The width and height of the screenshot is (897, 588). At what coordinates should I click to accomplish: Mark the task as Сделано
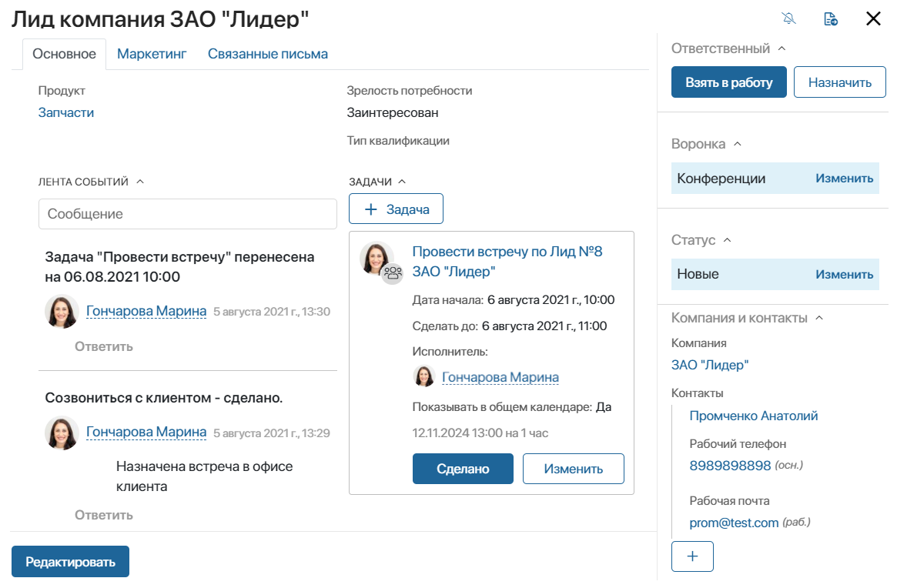[x=463, y=469]
